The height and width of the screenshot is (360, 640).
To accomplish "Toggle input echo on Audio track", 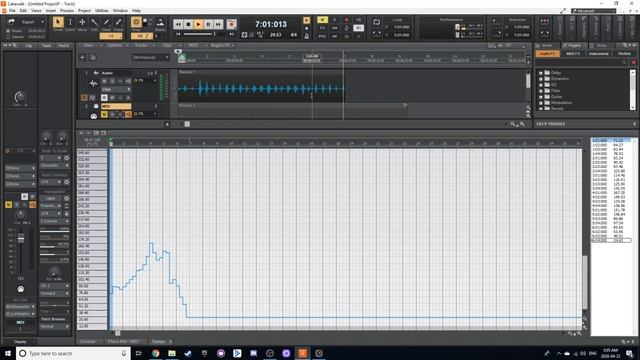I will coord(128,81).
